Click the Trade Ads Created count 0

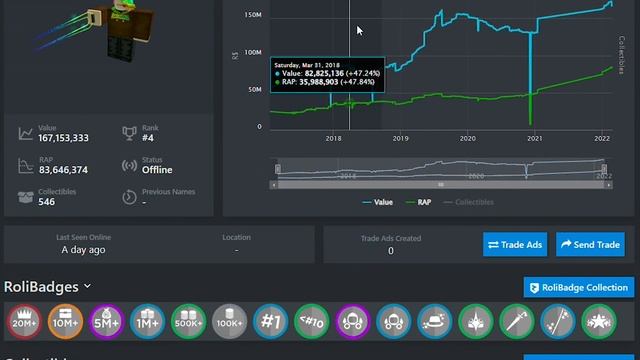[391, 251]
